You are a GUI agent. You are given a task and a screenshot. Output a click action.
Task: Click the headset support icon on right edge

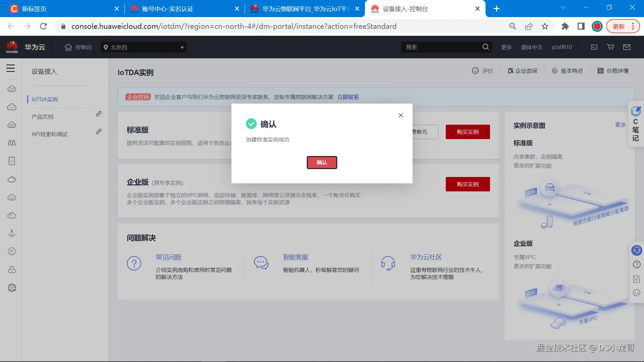(x=636, y=250)
